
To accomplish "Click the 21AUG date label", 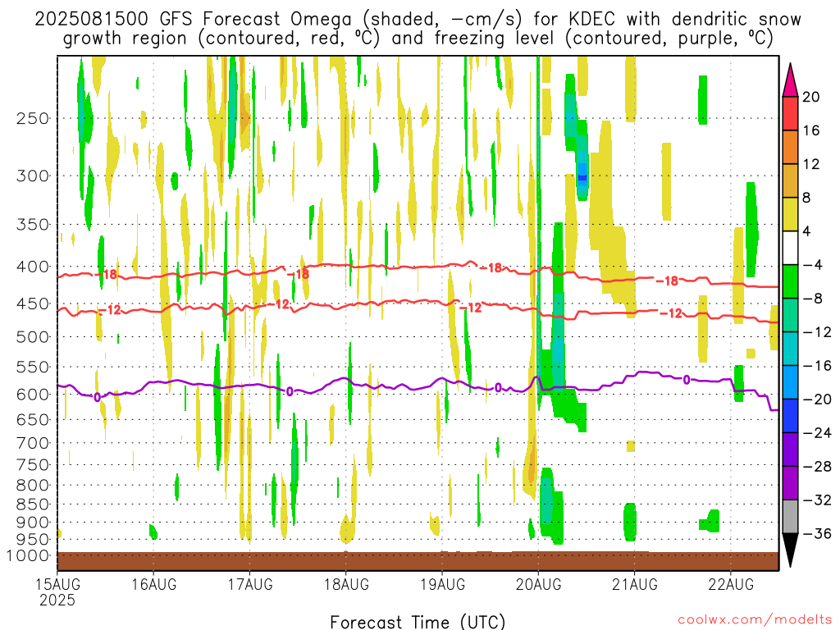I will tap(635, 584).
